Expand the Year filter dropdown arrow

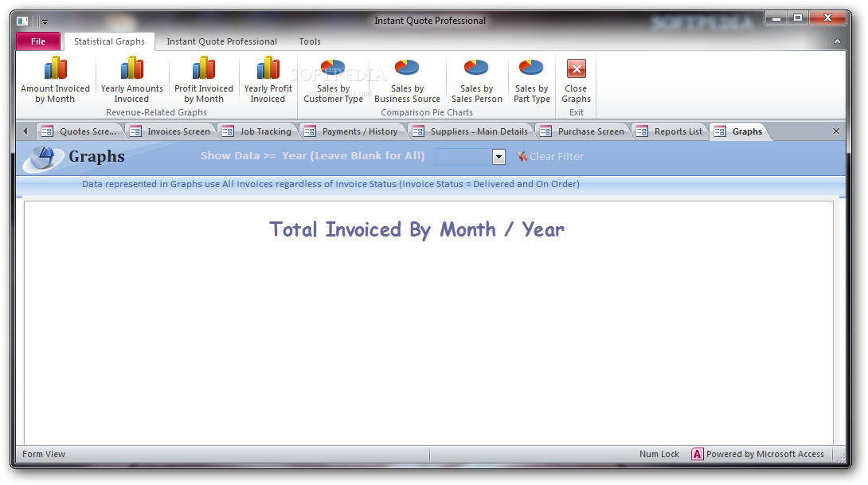click(x=499, y=157)
